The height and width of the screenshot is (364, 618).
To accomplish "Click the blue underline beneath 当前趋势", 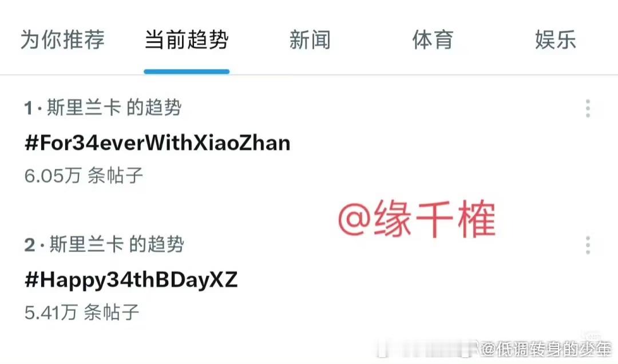I will click(187, 72).
